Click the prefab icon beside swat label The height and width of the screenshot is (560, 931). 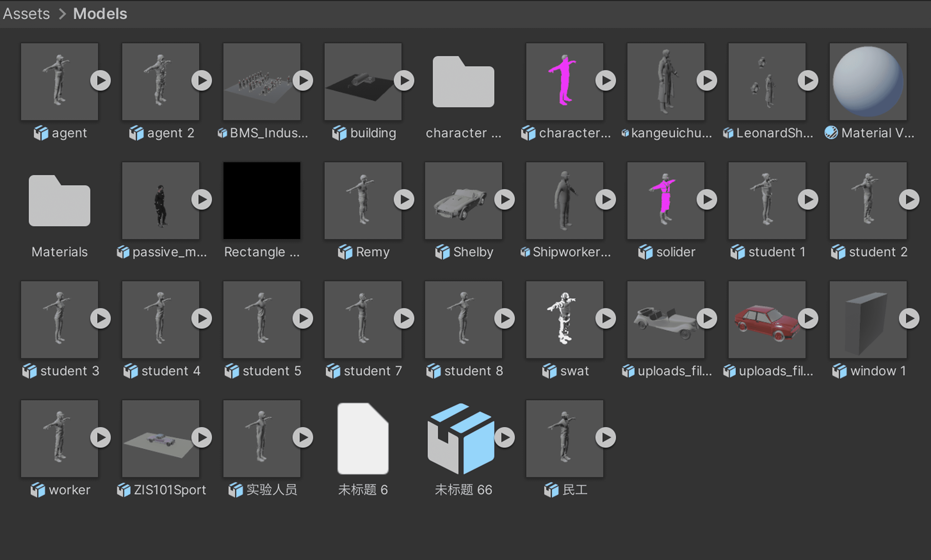549,371
